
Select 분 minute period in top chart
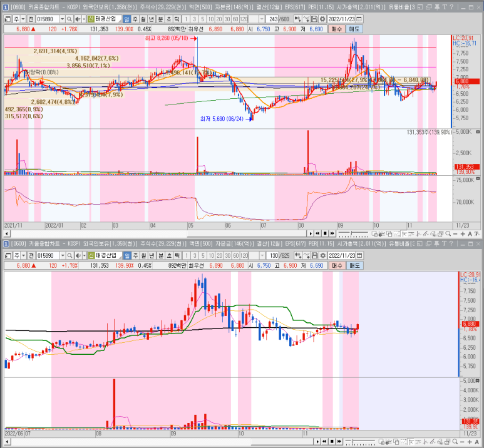pos(160,19)
